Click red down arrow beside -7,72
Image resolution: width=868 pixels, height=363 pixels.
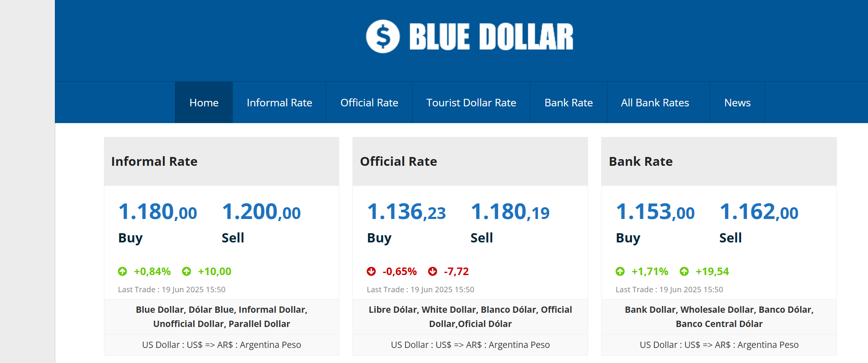(x=433, y=271)
